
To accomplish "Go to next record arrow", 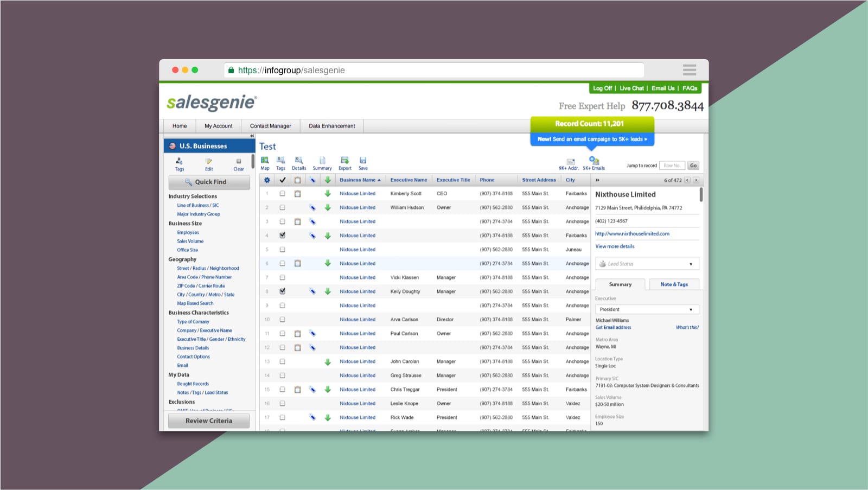I will click(696, 180).
